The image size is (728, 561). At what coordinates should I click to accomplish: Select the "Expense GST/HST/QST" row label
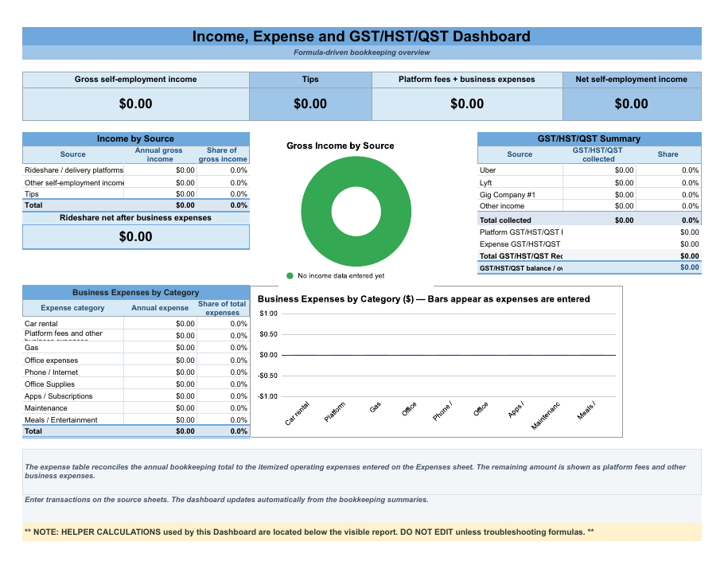(x=520, y=244)
